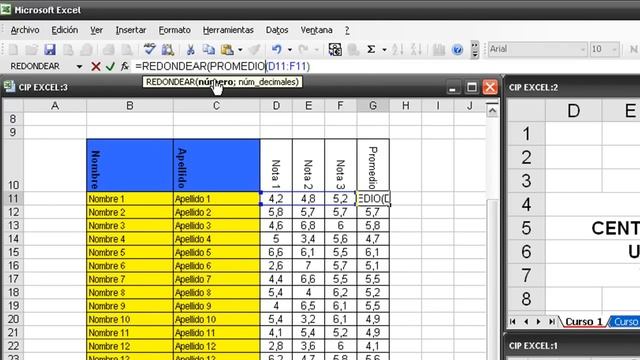Click the Help question mark icon
640x360 pixels.
pos(458,50)
